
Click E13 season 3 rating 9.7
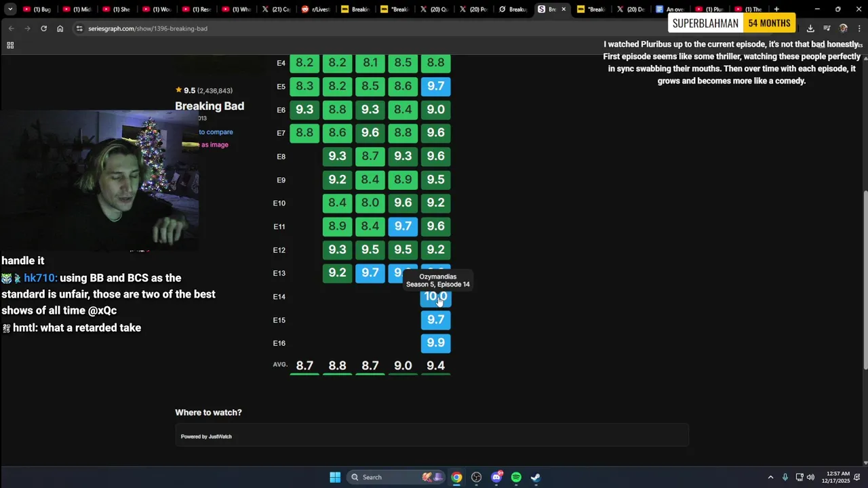[x=370, y=273]
